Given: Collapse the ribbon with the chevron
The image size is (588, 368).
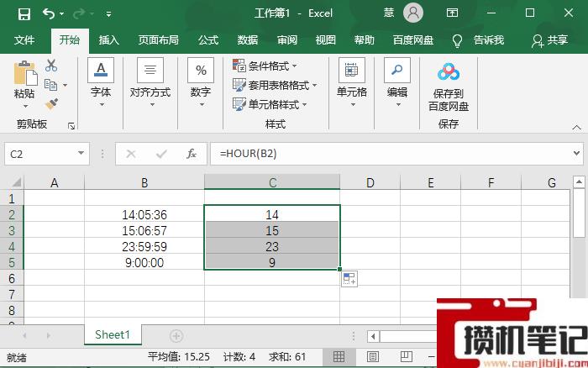Looking at the screenshot, I should (x=577, y=128).
